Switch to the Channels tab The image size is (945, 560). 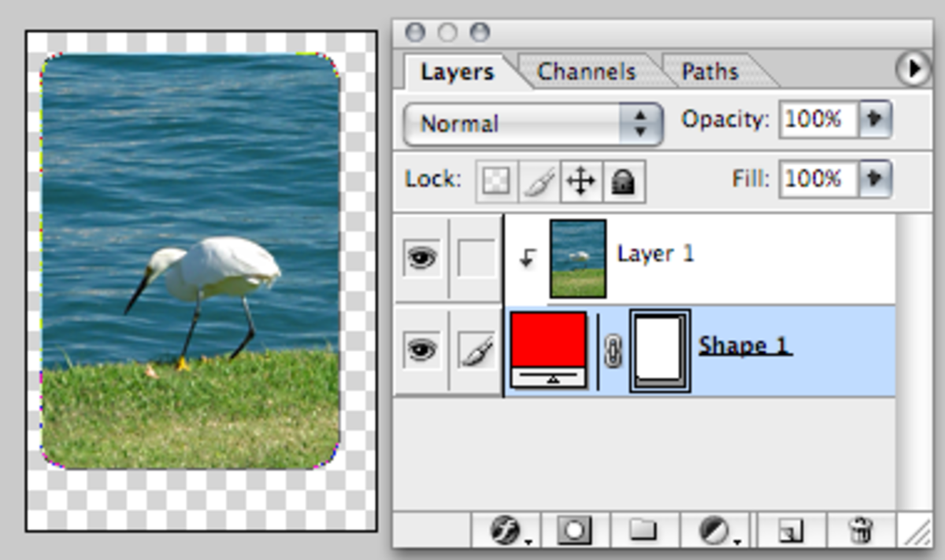(x=586, y=72)
